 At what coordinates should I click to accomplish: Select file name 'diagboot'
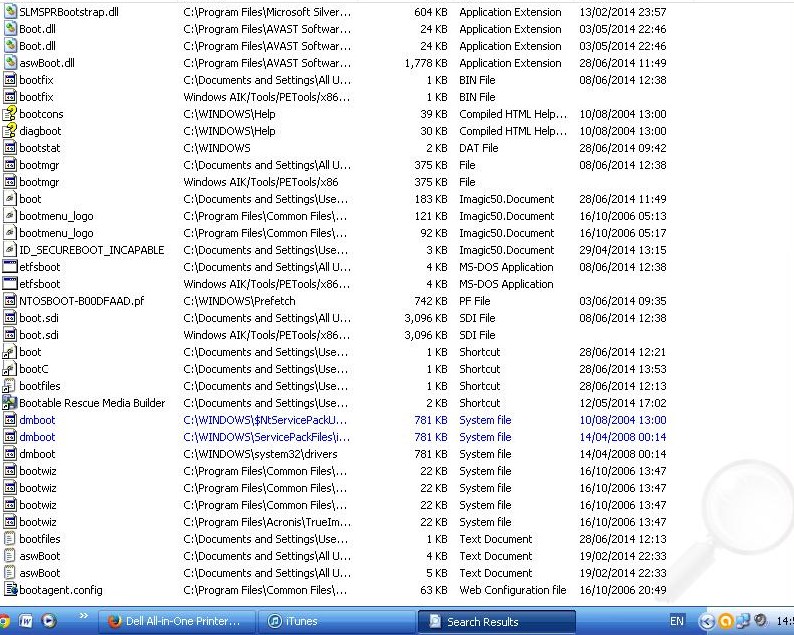click(41, 131)
